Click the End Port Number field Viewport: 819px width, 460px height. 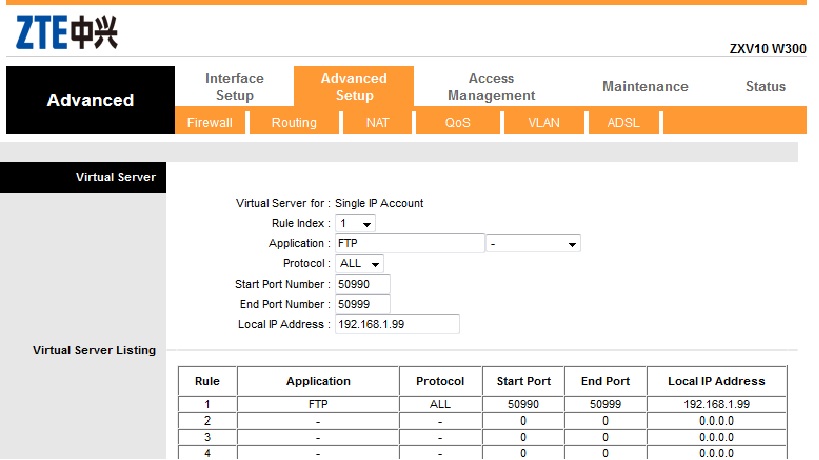pyautogui.click(x=362, y=304)
